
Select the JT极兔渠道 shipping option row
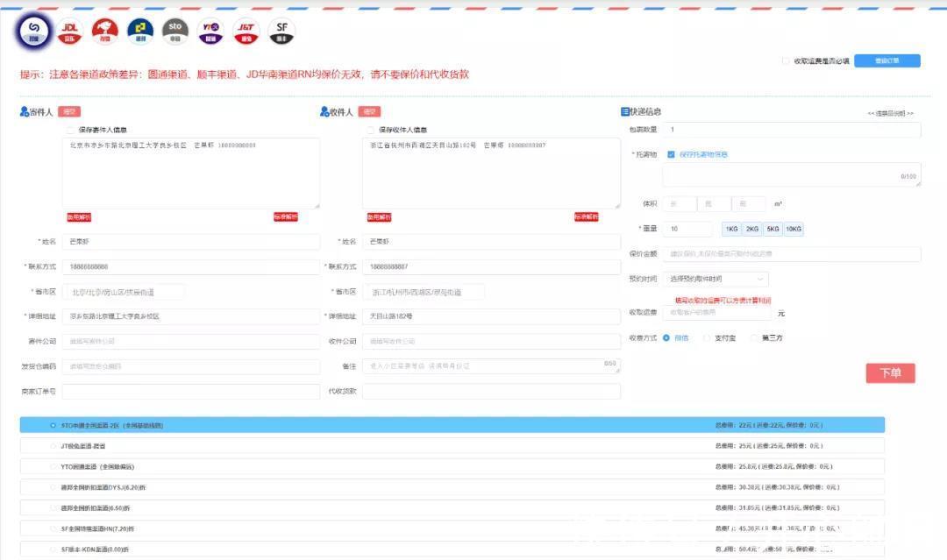[x=452, y=446]
